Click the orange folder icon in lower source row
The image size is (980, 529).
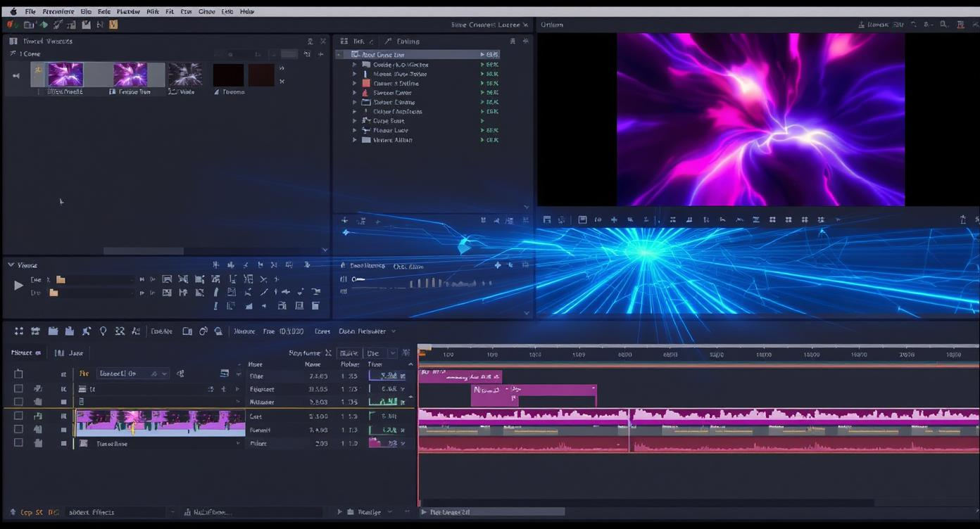(54, 293)
